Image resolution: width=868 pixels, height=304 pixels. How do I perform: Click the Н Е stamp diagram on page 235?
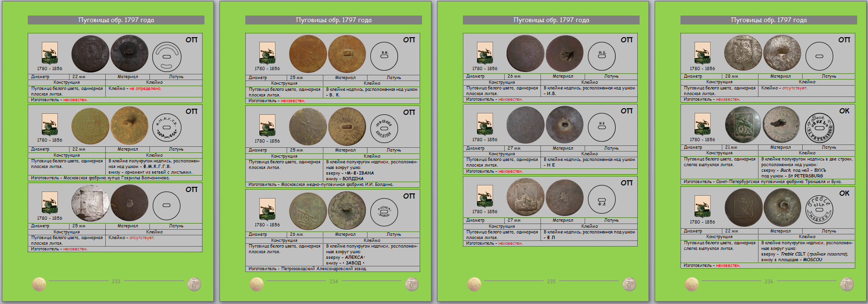602,127
